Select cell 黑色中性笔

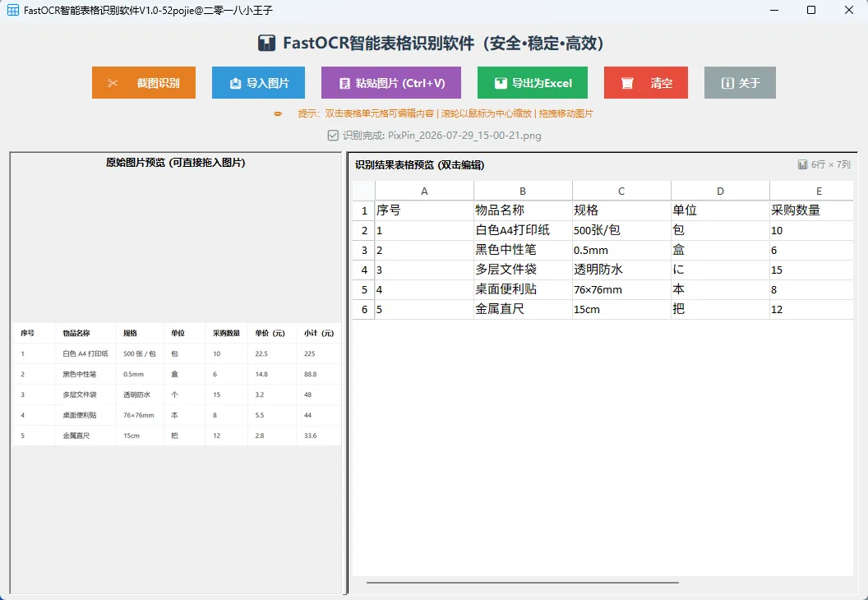tap(523, 250)
